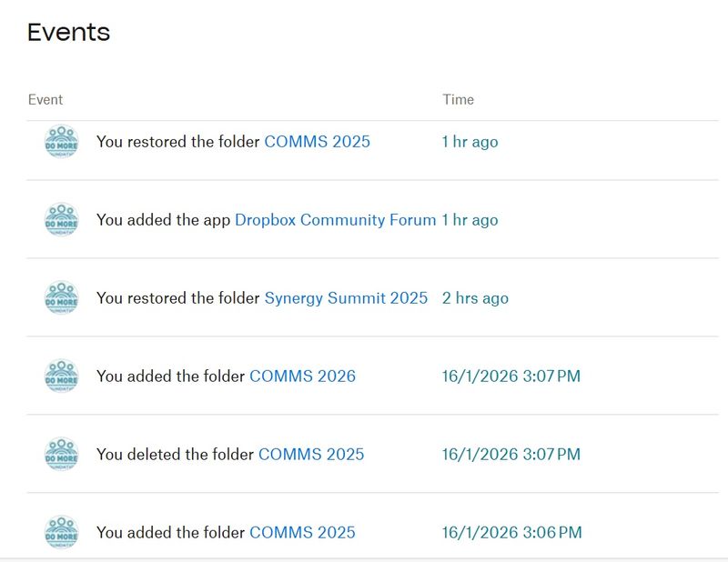
Task: Click avatar icon beside Synergy Summit 2025 event
Action: pos(62,298)
